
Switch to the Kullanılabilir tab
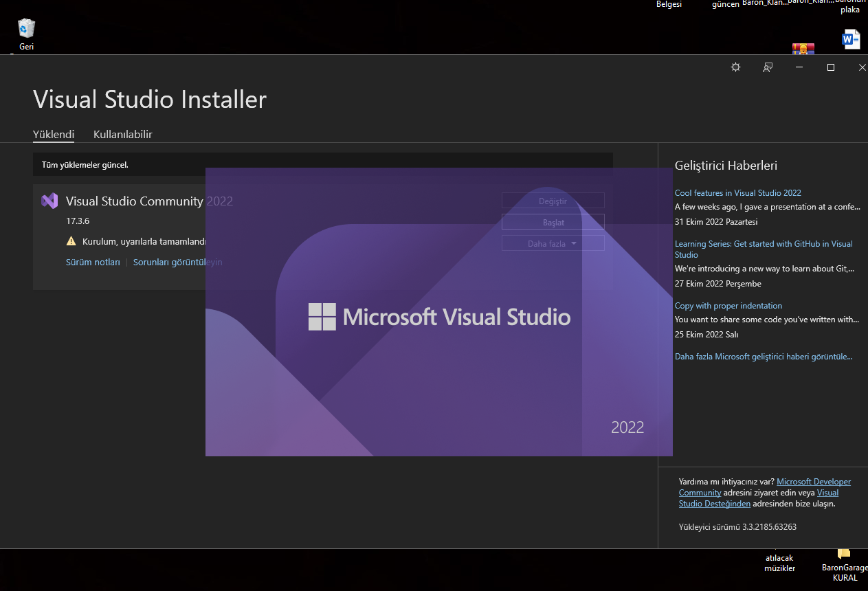click(x=123, y=135)
